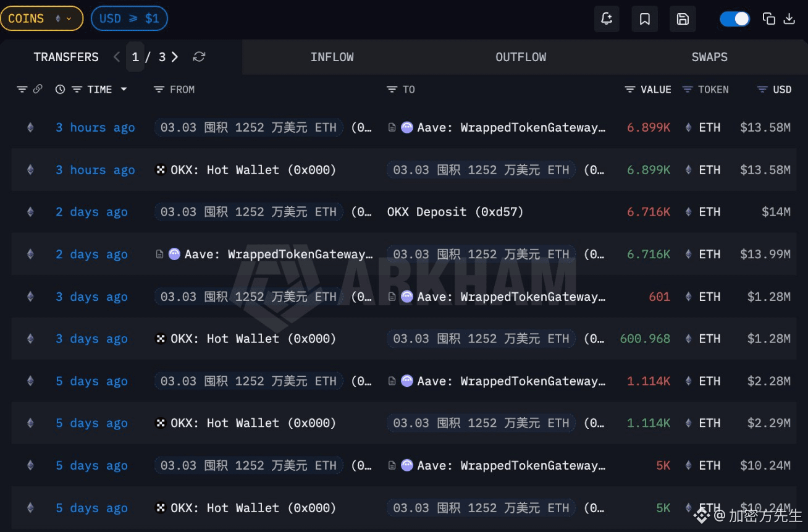Screen dimensions: 808x532
Task: Open the TIME column filter
Action: (x=77, y=90)
